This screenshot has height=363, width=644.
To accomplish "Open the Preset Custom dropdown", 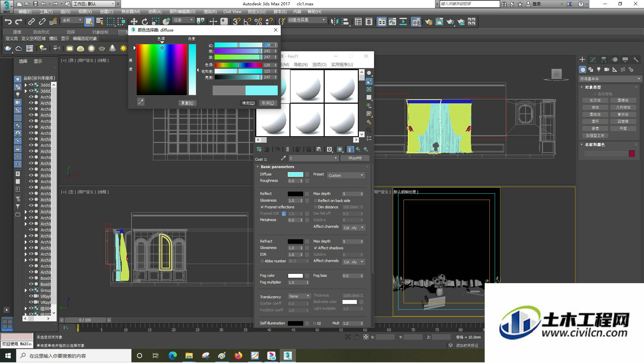I will 346,175.
